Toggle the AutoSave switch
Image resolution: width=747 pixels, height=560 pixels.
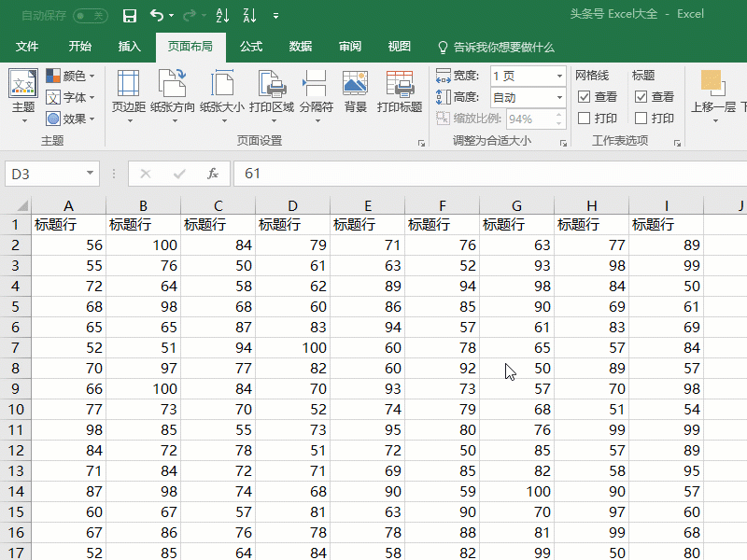(x=90, y=16)
